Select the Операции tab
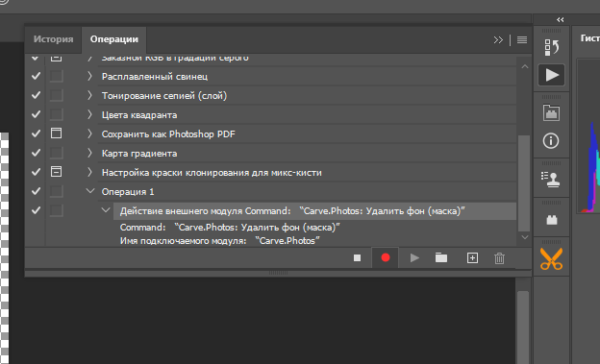Screen dimensions: 600x364 [114, 39]
